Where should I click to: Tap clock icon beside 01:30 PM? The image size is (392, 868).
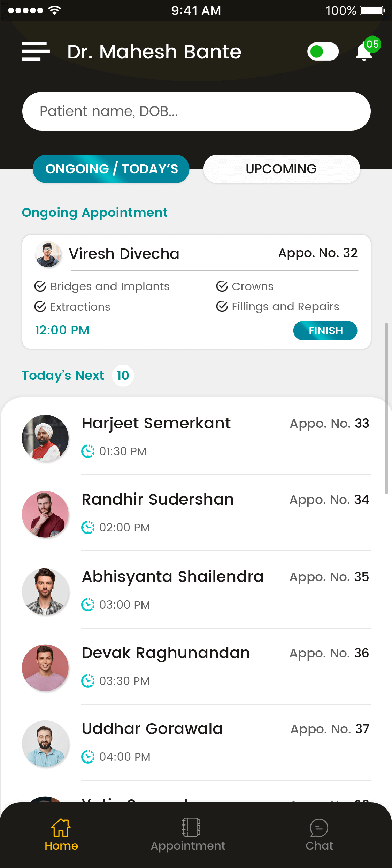(x=88, y=451)
